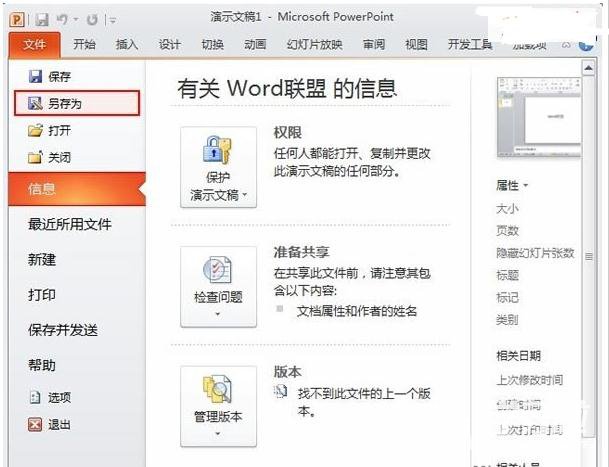Click the 类别 property label
This screenshot has width=609, height=467.
click(507, 320)
